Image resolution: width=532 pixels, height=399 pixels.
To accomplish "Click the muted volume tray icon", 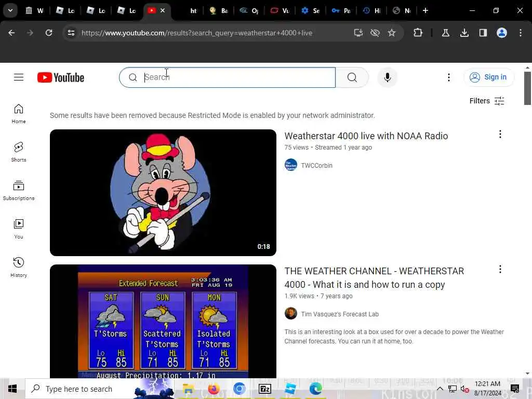I will pos(464,389).
